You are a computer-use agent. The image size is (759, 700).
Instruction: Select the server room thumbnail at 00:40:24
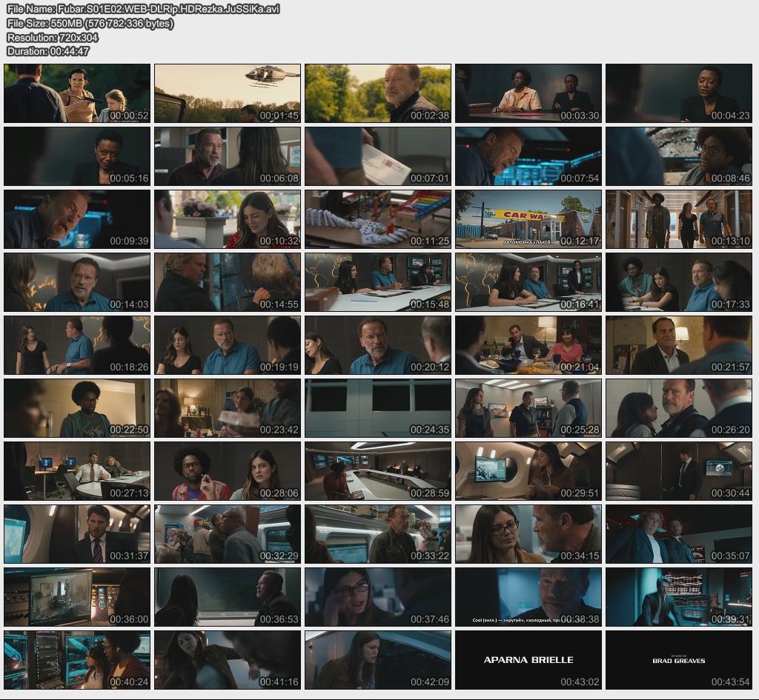coord(77,660)
